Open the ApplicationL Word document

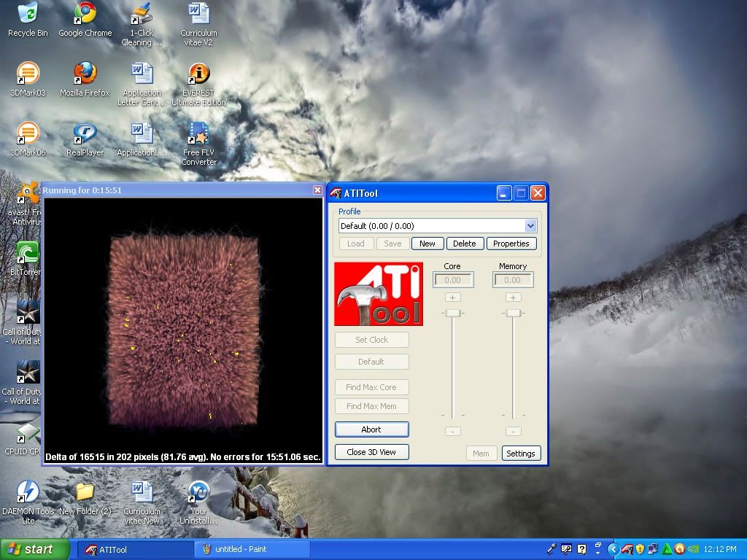(142, 139)
